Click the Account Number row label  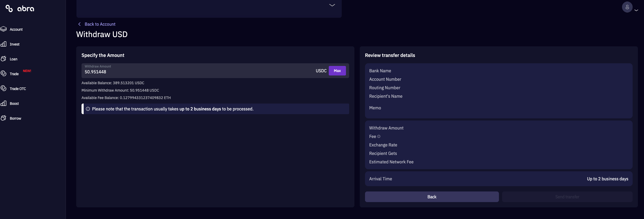click(385, 79)
